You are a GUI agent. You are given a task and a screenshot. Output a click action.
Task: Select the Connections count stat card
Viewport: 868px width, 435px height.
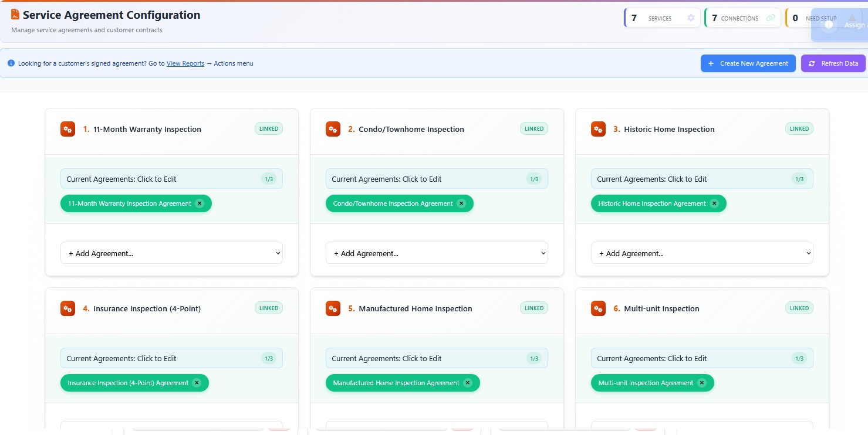tap(742, 18)
